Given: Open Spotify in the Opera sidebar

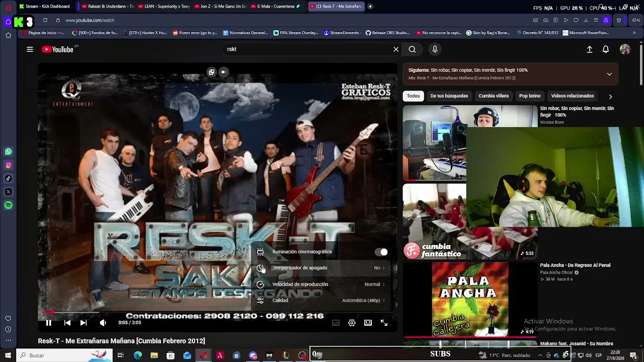Looking at the screenshot, I should 8,205.
